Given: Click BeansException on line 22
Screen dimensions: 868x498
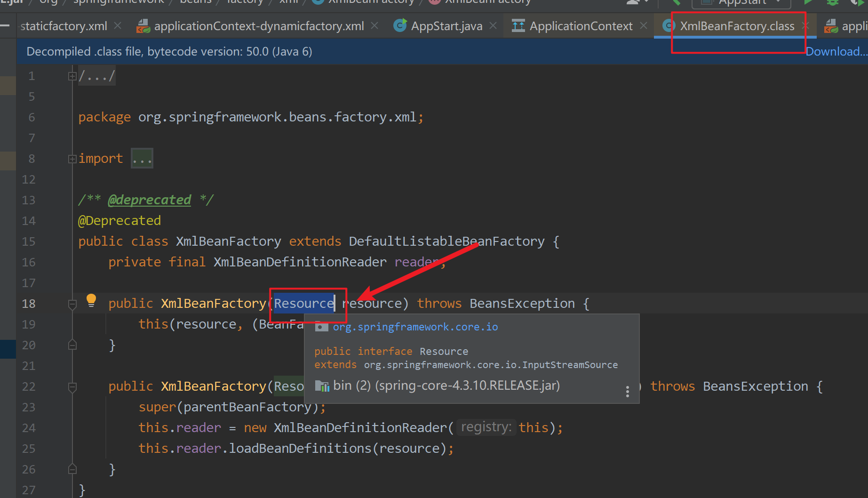Looking at the screenshot, I should click(x=756, y=386).
